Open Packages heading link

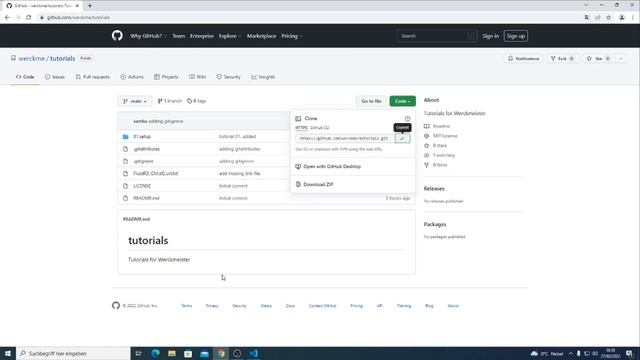click(435, 224)
